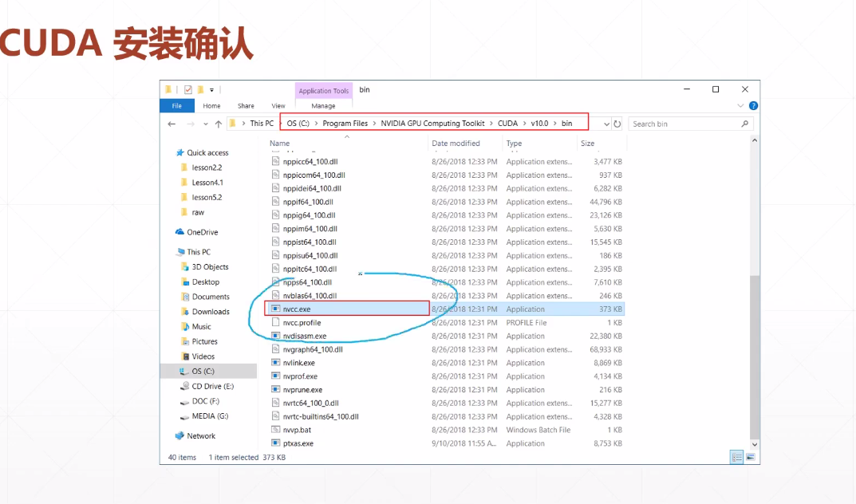Open the address bar history dropdown
Image resolution: width=856 pixels, height=504 pixels.
pos(606,124)
